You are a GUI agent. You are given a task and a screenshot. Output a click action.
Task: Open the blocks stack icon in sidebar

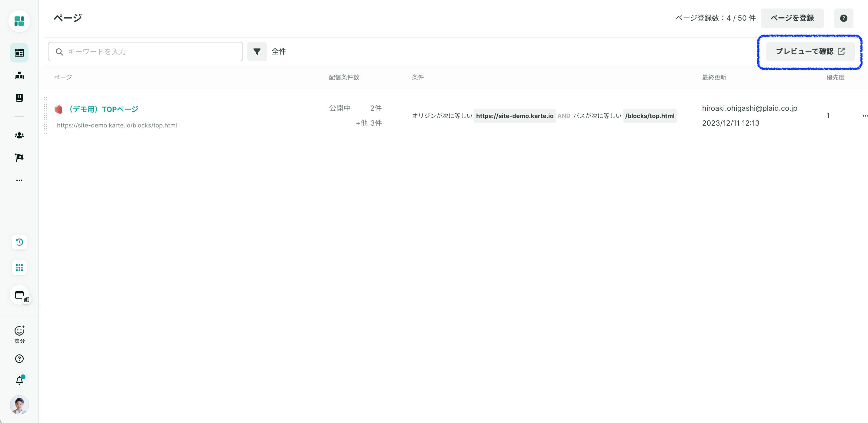(x=19, y=75)
